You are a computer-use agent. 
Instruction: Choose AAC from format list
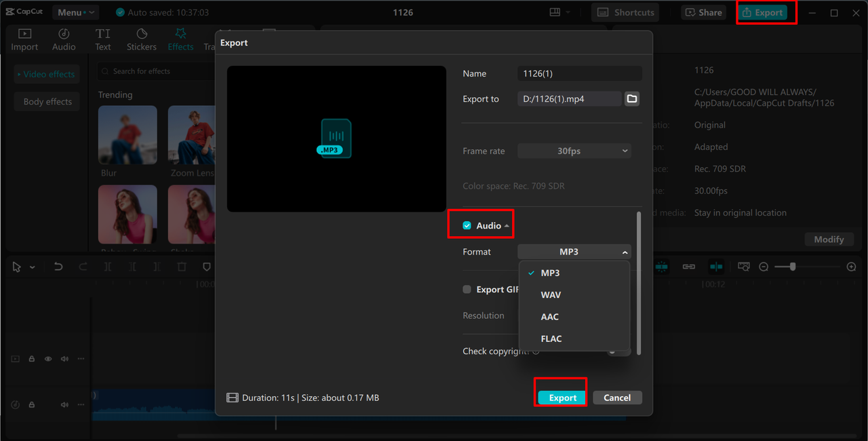pos(574,317)
